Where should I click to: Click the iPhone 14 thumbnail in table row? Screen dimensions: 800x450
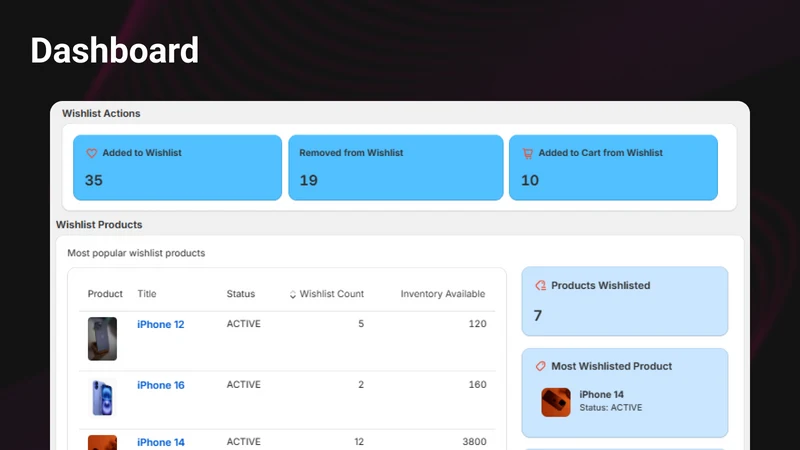click(102, 442)
